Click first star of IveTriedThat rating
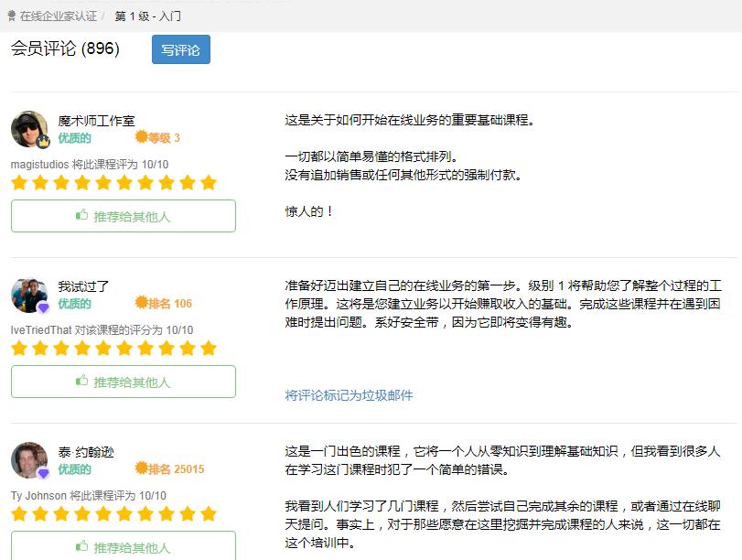The width and height of the screenshot is (742, 560). click(x=19, y=348)
